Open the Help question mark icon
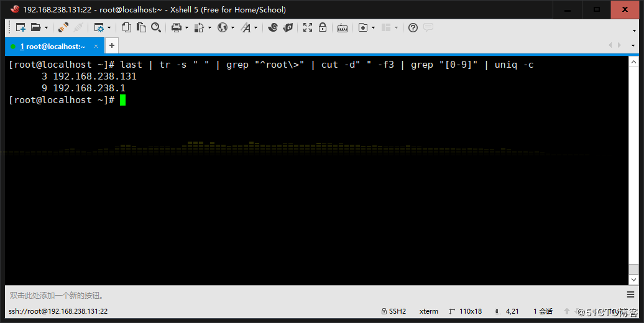644x323 pixels. click(413, 27)
